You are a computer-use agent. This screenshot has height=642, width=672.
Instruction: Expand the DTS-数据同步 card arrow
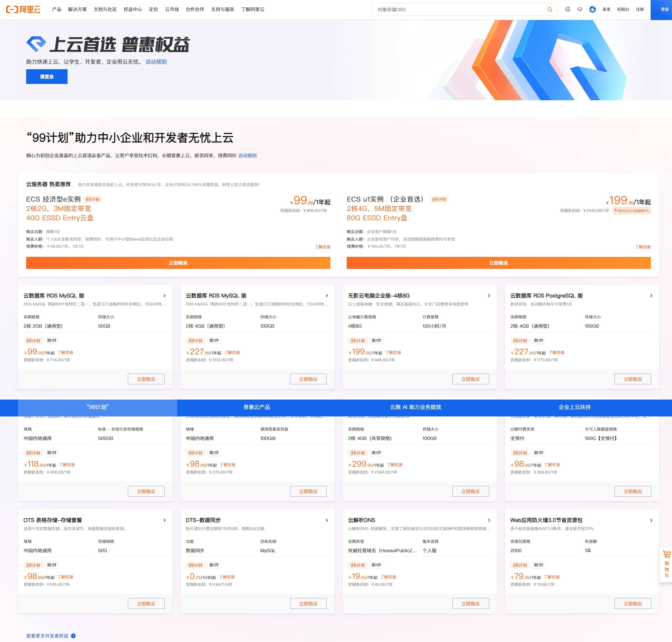pos(327,520)
